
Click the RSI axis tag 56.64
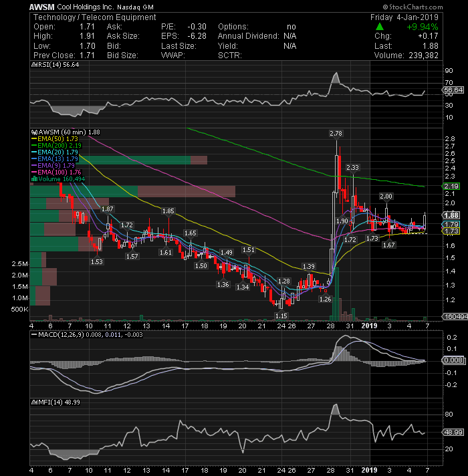click(453, 90)
